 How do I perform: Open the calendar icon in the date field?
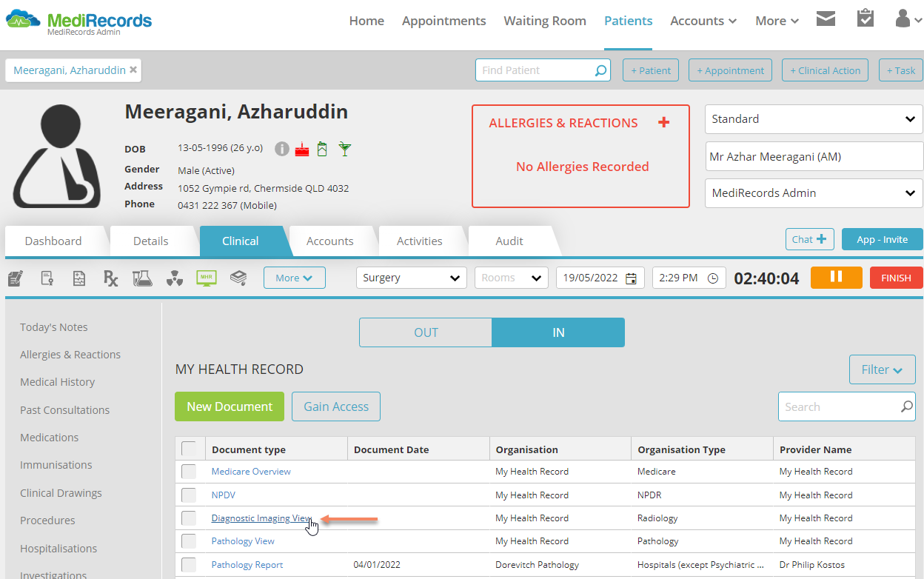click(631, 278)
